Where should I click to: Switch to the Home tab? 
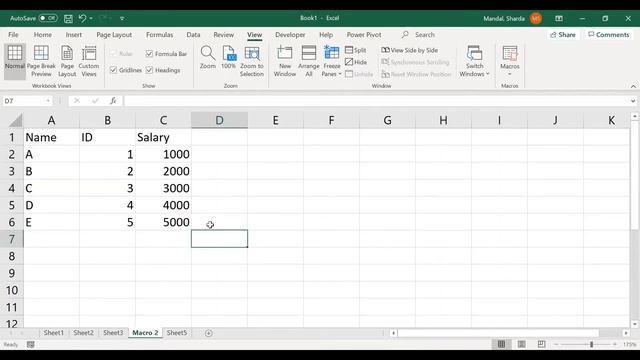click(x=42, y=35)
